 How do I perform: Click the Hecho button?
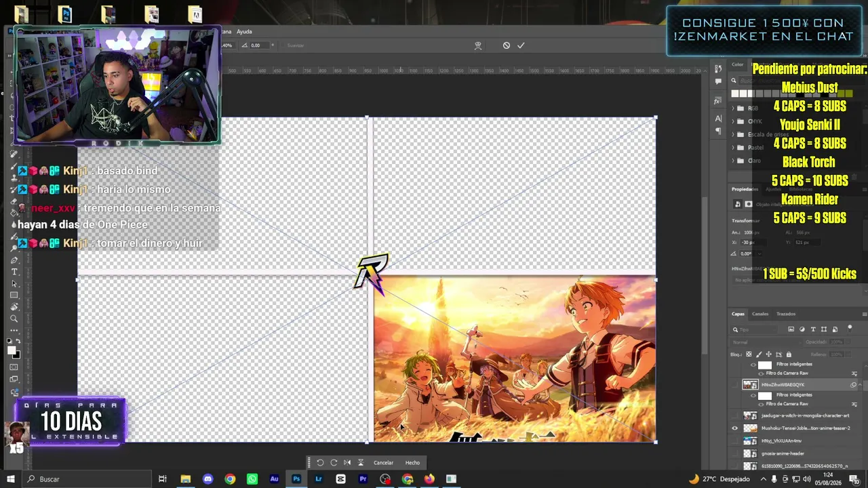tap(412, 463)
